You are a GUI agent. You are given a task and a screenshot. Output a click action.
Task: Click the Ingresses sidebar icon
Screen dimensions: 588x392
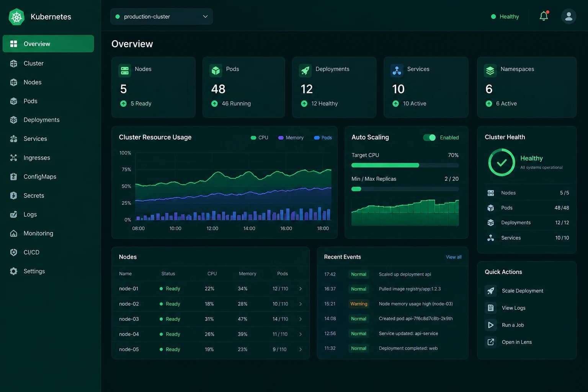14,158
